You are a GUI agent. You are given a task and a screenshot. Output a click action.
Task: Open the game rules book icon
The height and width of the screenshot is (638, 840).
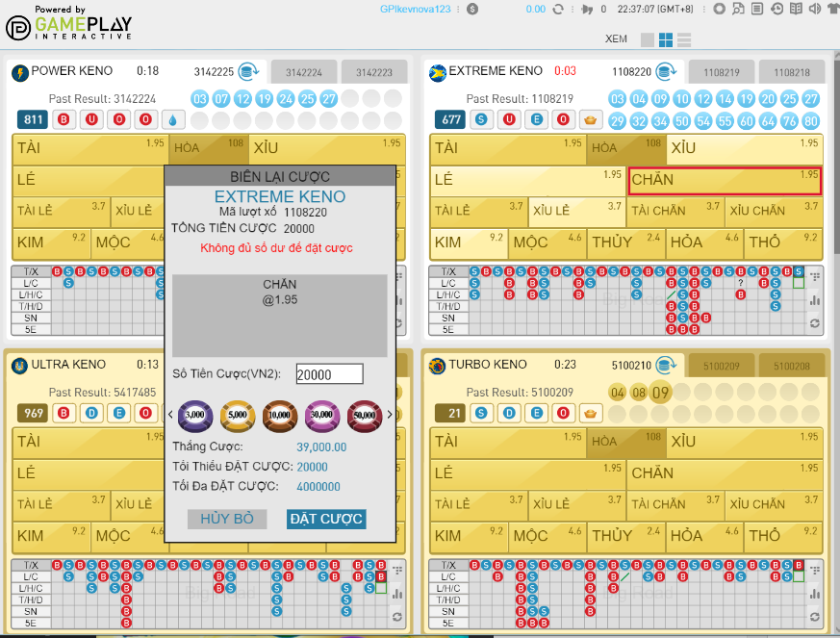[x=796, y=9]
